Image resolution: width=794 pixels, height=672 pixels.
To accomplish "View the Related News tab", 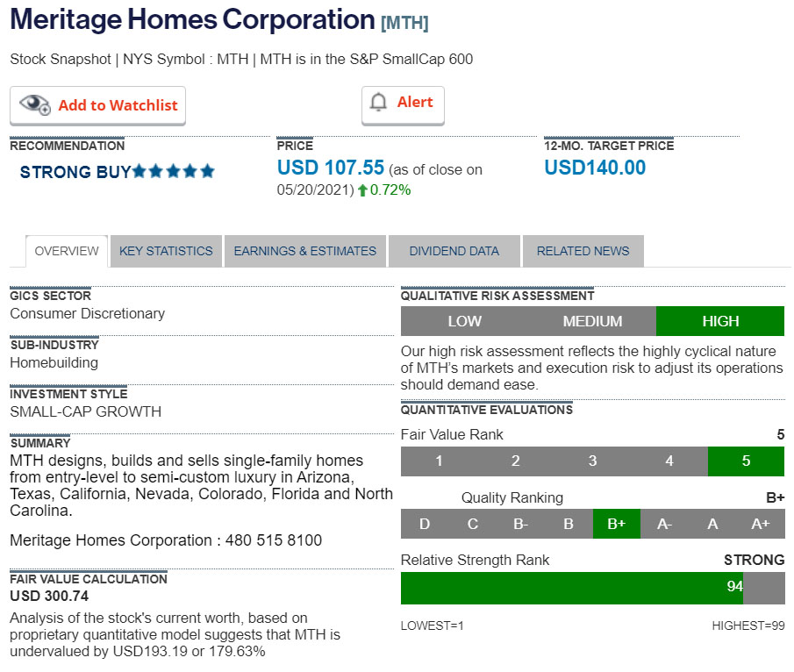I will 583,251.
